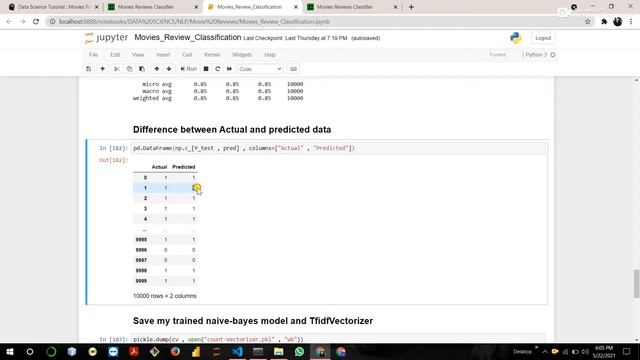
Task: Open the Edit menu
Action: pos(115,55)
